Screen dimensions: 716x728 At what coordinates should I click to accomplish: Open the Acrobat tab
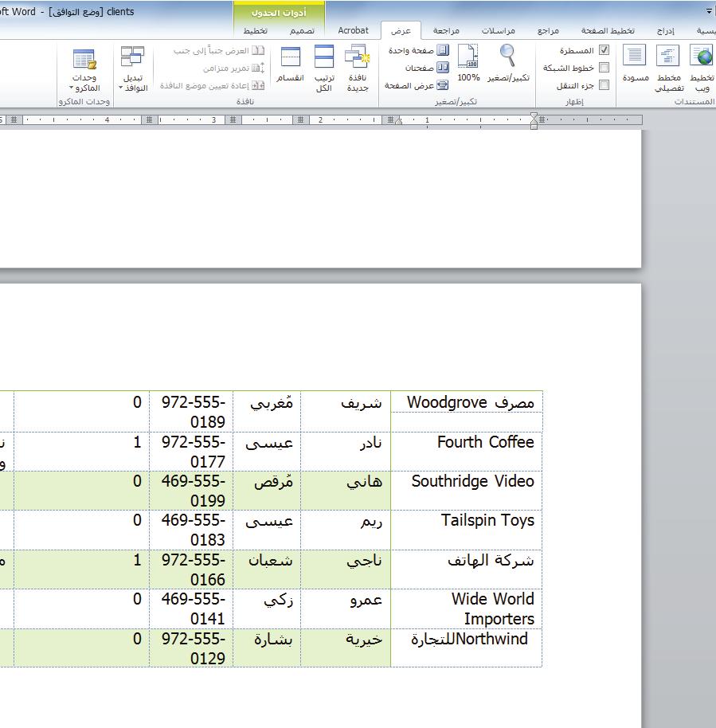353,30
